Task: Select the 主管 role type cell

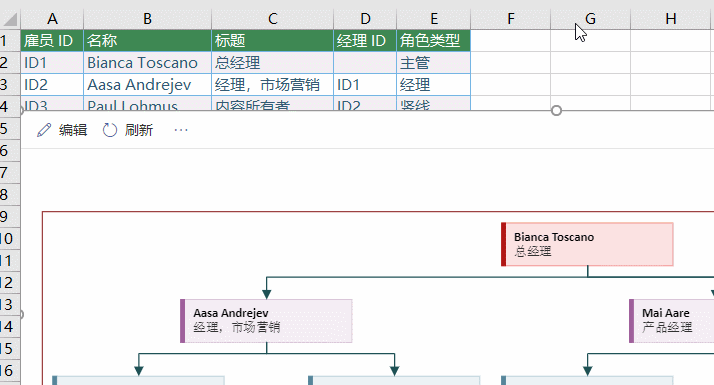Action: [x=434, y=63]
